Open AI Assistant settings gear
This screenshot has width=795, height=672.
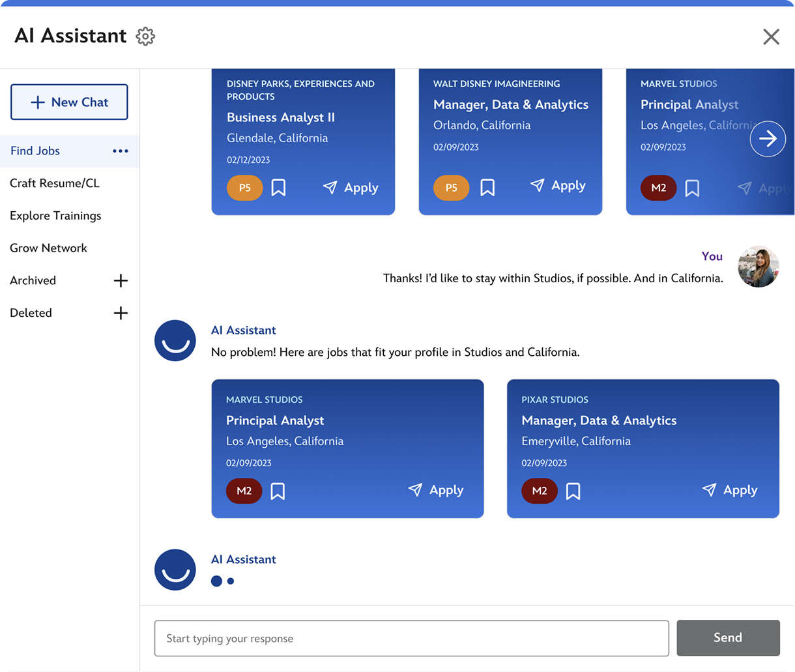[x=145, y=37]
